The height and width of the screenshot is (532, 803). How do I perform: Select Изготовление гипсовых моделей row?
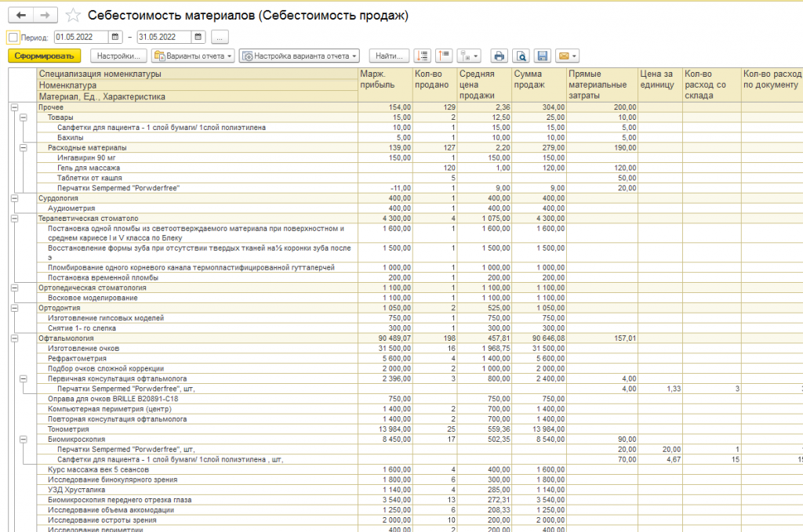click(197, 318)
